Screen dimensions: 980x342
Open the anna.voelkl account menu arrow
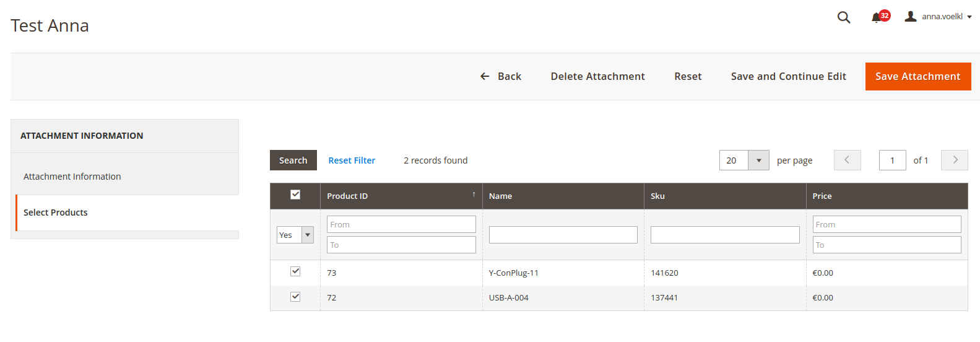coord(969,17)
